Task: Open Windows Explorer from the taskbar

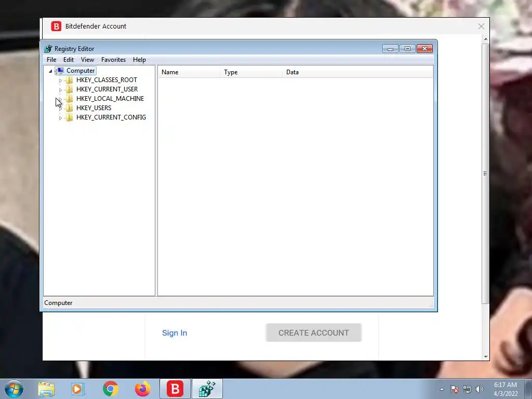Action: pyautogui.click(x=46, y=389)
